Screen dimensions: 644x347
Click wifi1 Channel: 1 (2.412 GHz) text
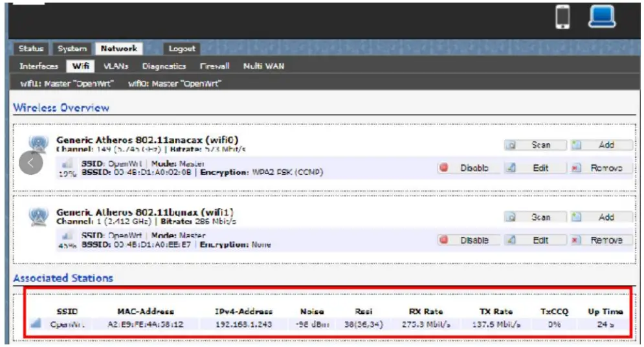pyautogui.click(x=104, y=221)
